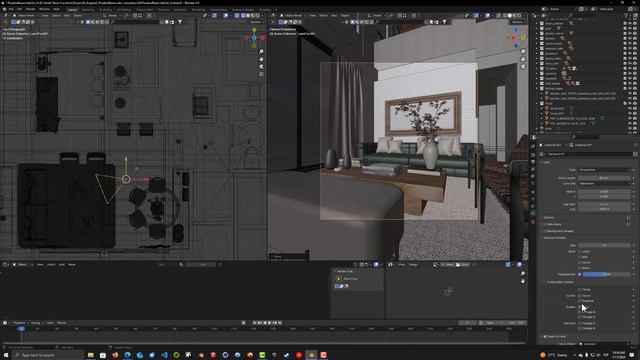Click pan hand icon in left viewport
The width and height of the screenshot is (640, 360).
[x=261, y=59]
